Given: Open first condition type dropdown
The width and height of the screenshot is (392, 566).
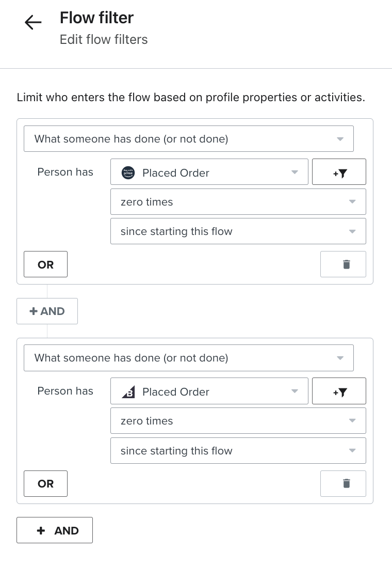Looking at the screenshot, I should [x=188, y=139].
